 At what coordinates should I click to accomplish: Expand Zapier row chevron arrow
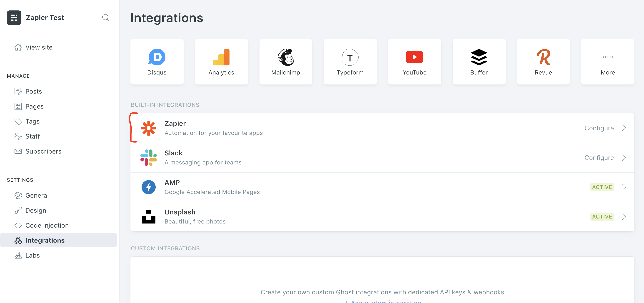(624, 128)
